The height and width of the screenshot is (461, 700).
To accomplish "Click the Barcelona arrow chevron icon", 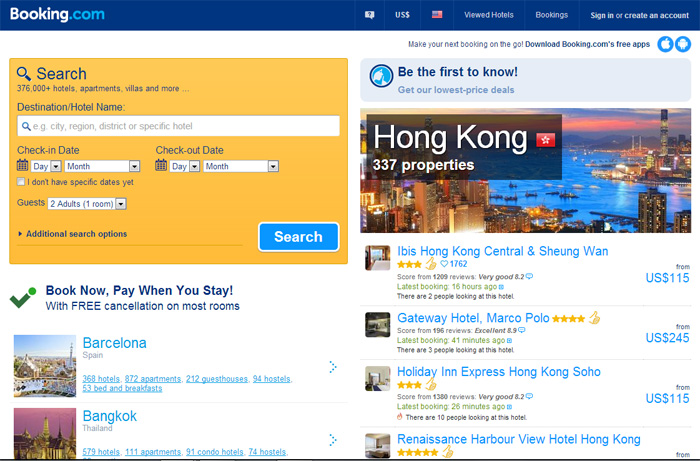I will [x=333, y=367].
